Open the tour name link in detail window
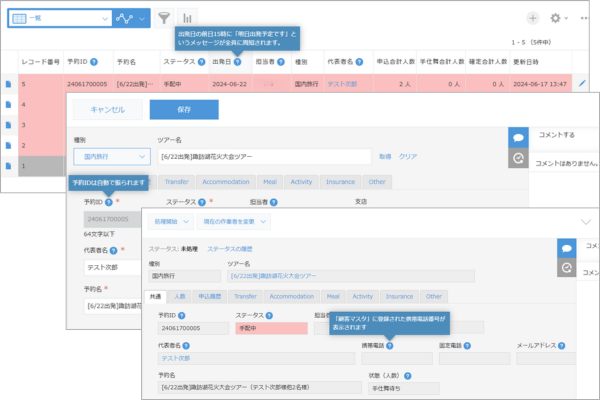The height and width of the screenshot is (400, 600). 274,276
